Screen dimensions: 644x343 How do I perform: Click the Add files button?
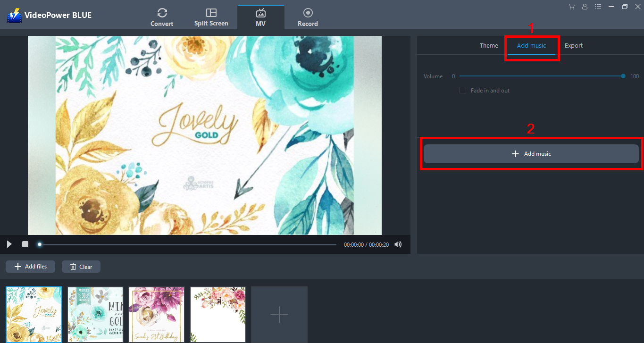[30, 267]
